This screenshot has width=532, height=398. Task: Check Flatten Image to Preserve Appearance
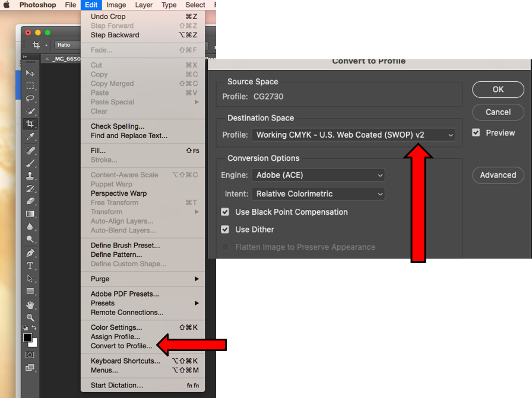[225, 247]
